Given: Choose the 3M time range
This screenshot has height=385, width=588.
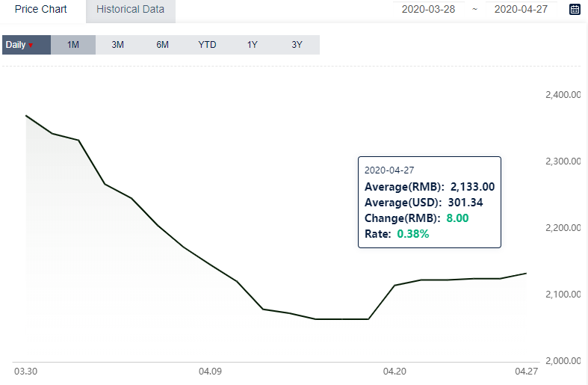Looking at the screenshot, I should [118, 45].
